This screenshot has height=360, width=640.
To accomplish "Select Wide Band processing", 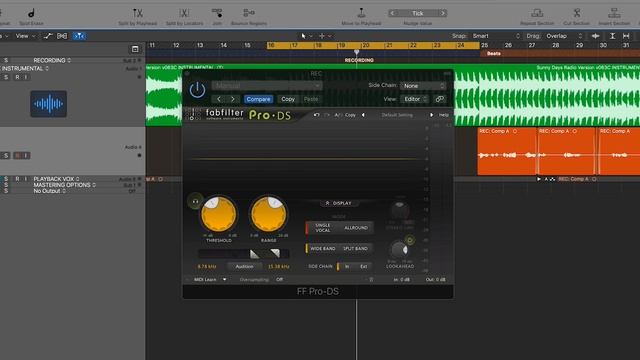I will [x=322, y=248].
